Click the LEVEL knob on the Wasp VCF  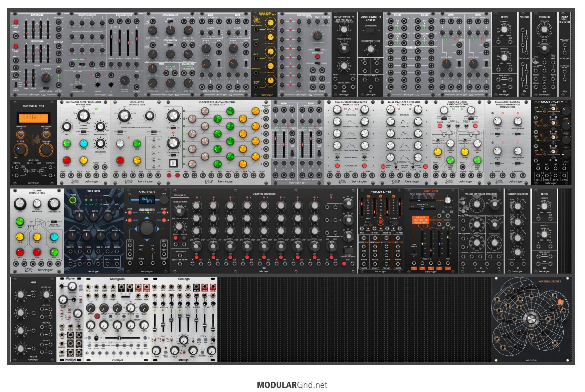pyautogui.click(x=270, y=23)
